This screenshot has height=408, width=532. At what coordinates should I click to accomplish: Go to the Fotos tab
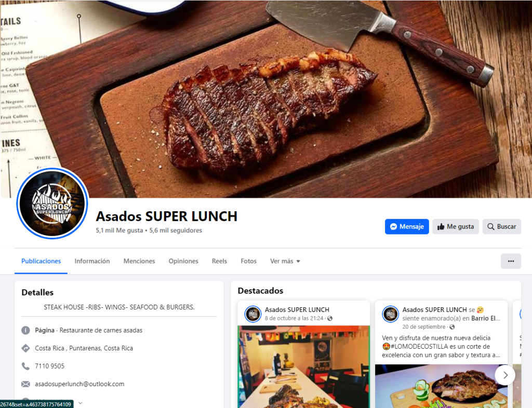(x=248, y=261)
